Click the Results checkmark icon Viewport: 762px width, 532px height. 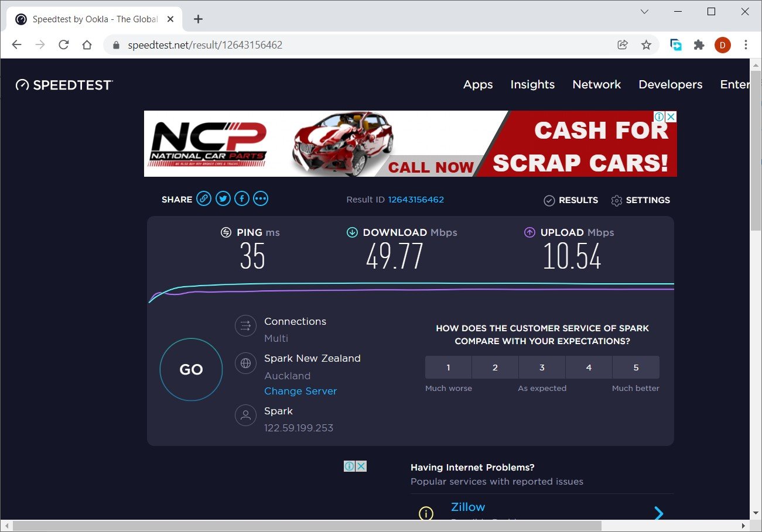coord(549,201)
